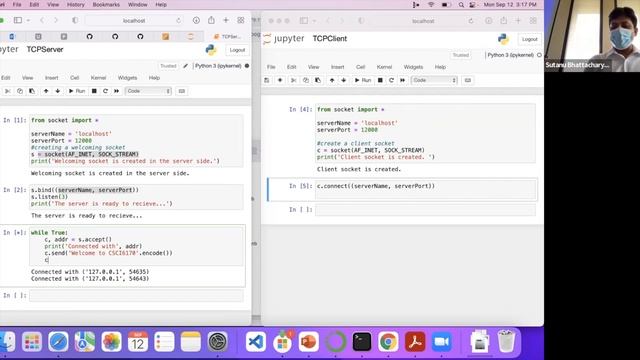Move cell up in TCPClient notebook

[x=332, y=80]
